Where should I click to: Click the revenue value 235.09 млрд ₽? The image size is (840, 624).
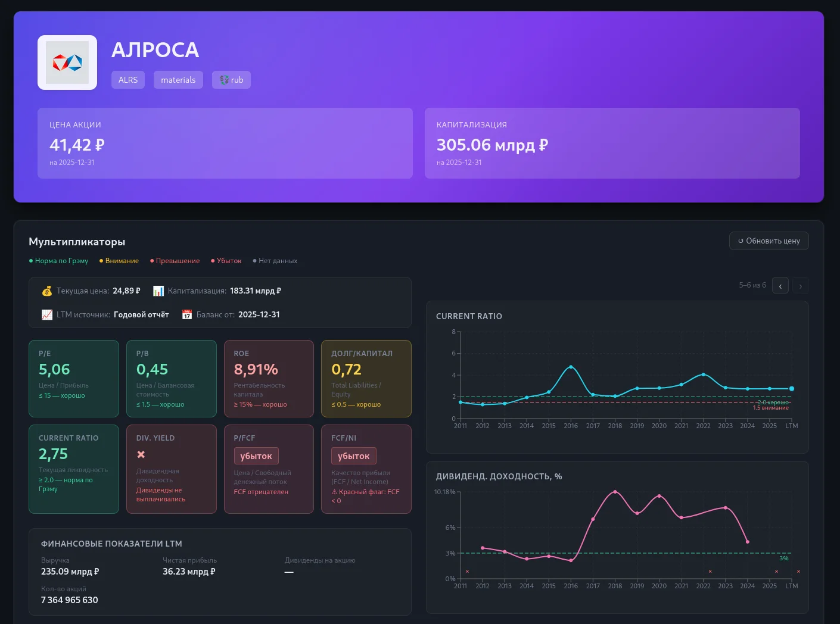(70, 572)
